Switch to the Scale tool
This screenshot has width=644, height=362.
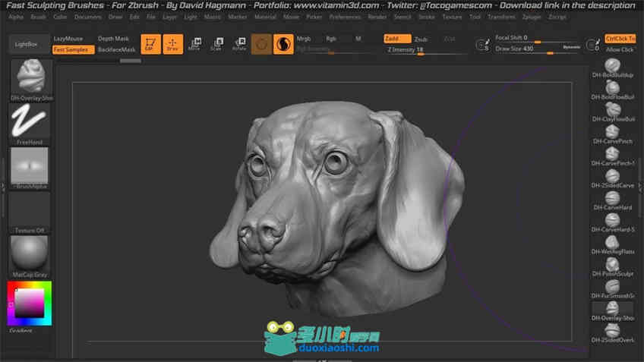(217, 44)
